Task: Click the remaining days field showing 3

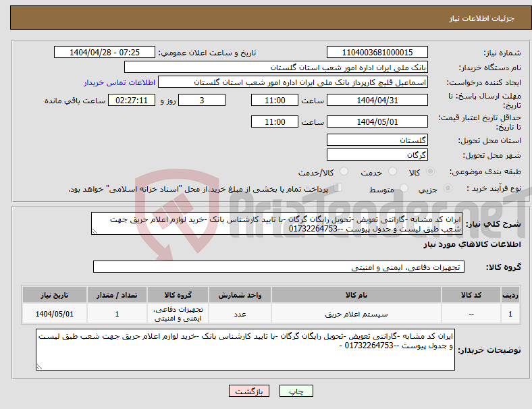Action: coord(202,100)
